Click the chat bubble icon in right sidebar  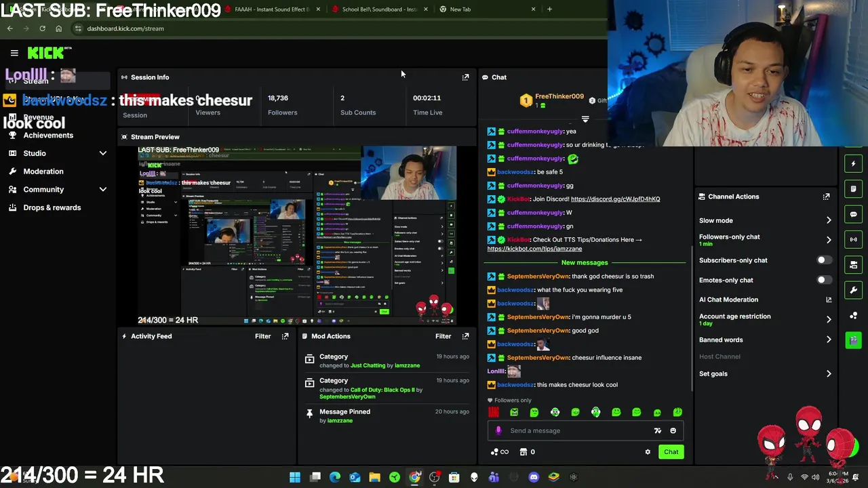tap(853, 214)
